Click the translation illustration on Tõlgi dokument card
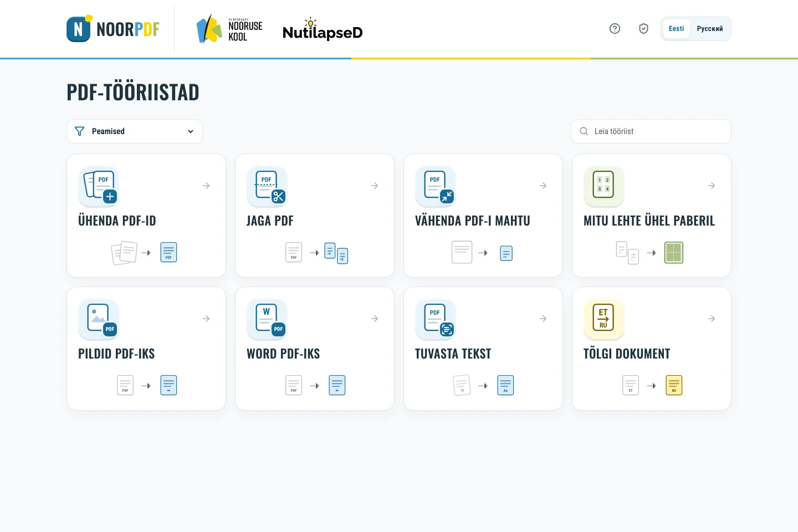This screenshot has height=532, width=798. click(x=652, y=385)
